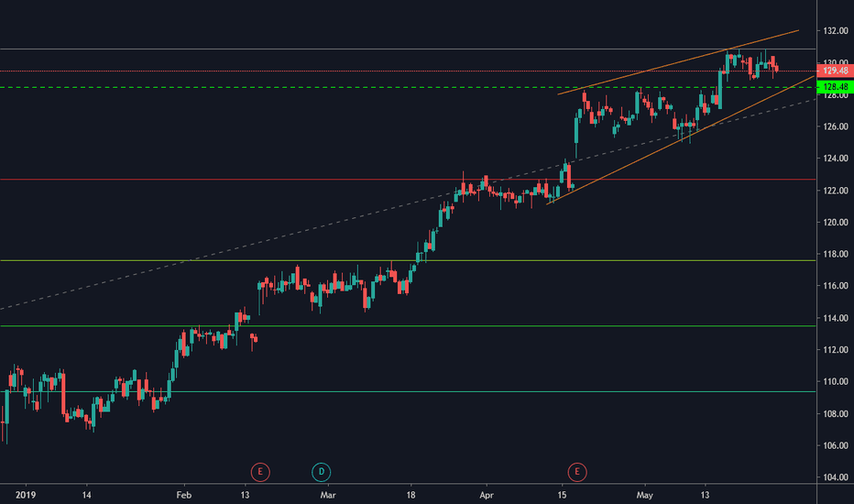Image resolution: width=854 pixels, height=504 pixels.
Task: Click the 14 date label on time axis
Action: point(87,495)
